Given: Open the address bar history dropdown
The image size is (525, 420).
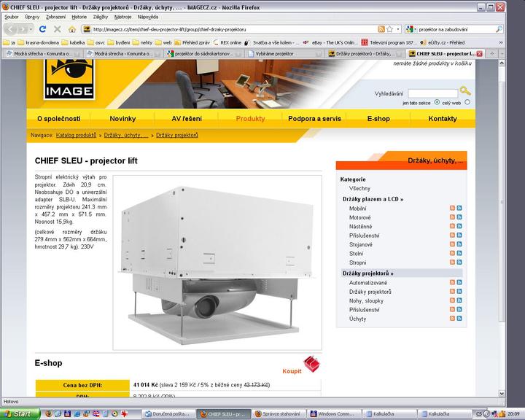Looking at the screenshot, I should (x=399, y=29).
